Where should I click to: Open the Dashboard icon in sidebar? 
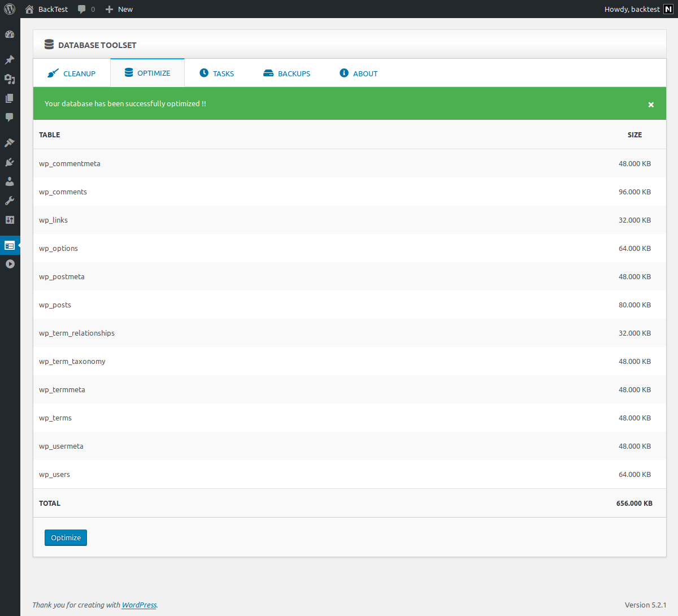pyautogui.click(x=10, y=34)
